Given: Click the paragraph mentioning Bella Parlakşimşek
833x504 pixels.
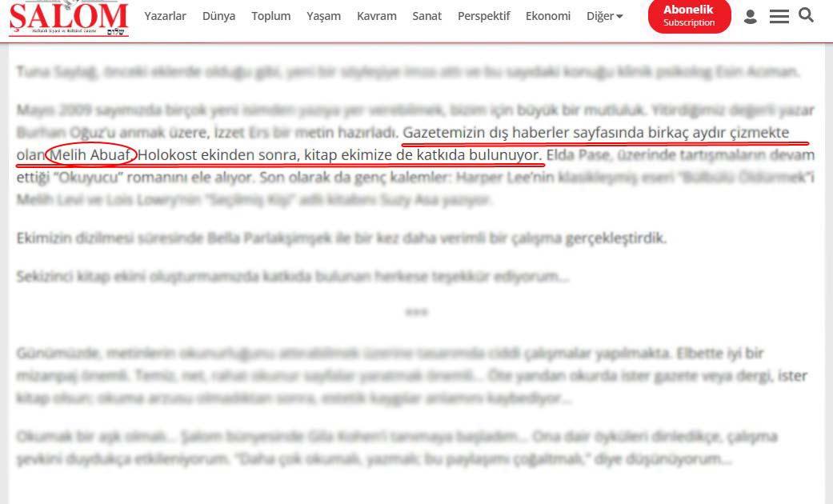Looking at the screenshot, I should 341,238.
